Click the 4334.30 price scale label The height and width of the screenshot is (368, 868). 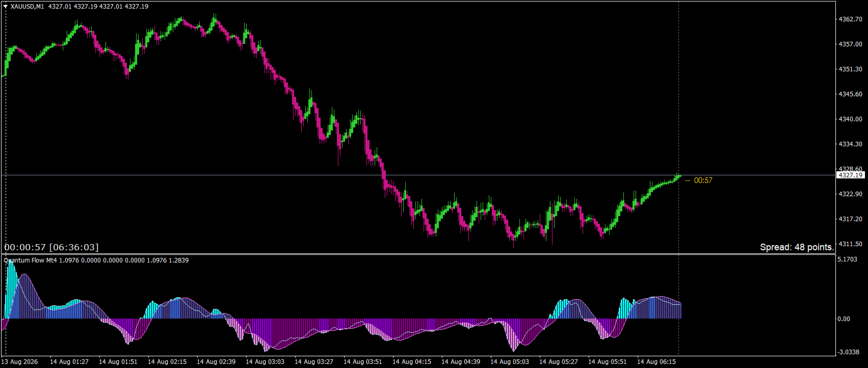point(850,144)
